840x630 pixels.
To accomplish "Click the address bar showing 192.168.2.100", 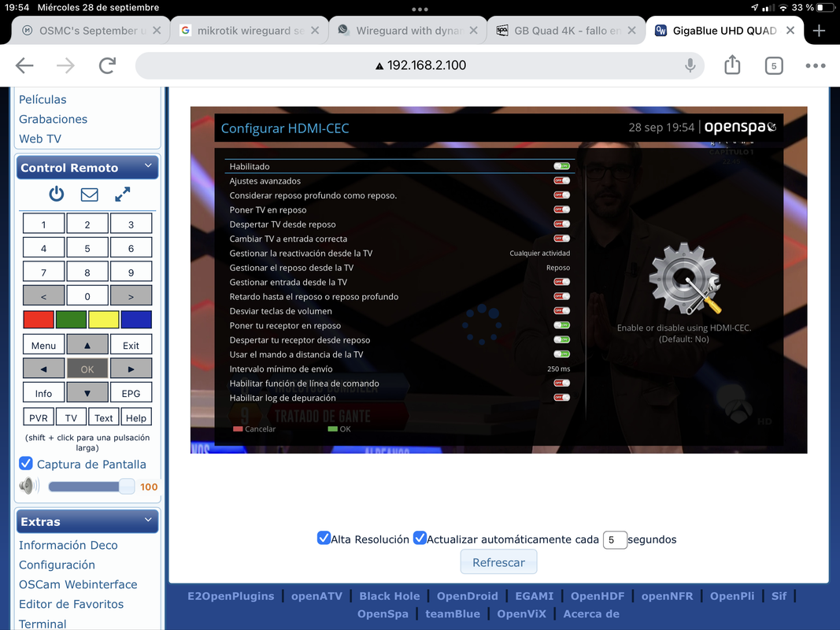I will [420, 65].
